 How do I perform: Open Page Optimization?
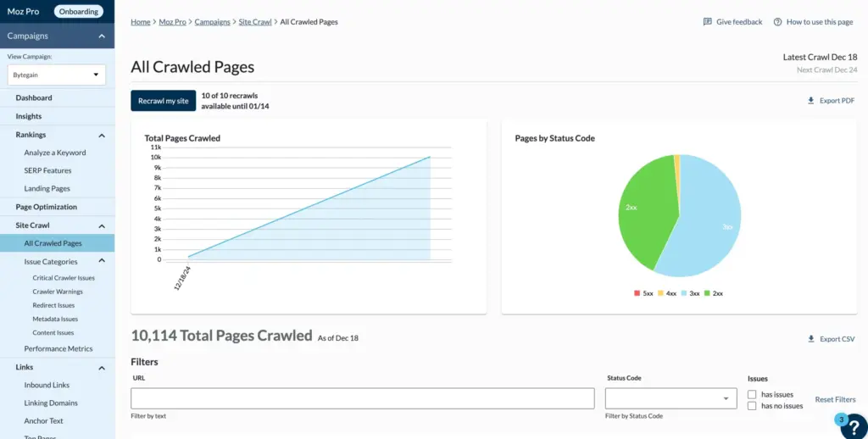tap(46, 207)
